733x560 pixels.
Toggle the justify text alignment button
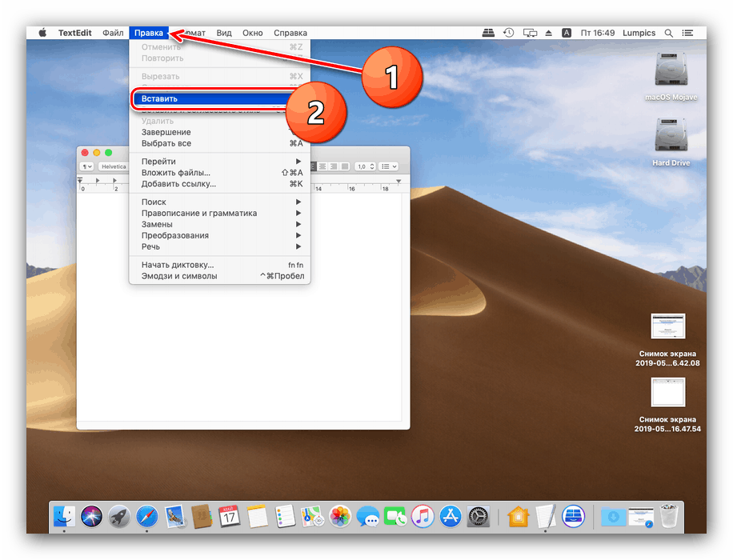[345, 166]
